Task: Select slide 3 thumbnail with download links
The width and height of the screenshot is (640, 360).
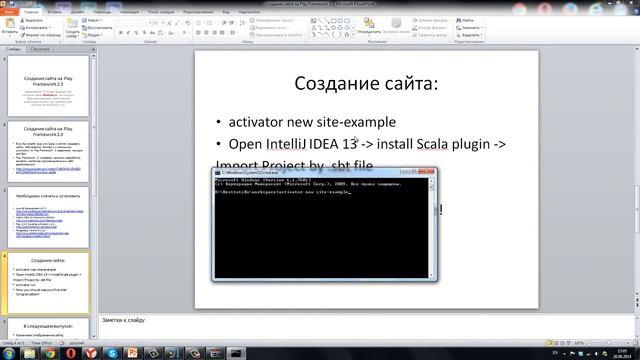Action: coord(48,218)
